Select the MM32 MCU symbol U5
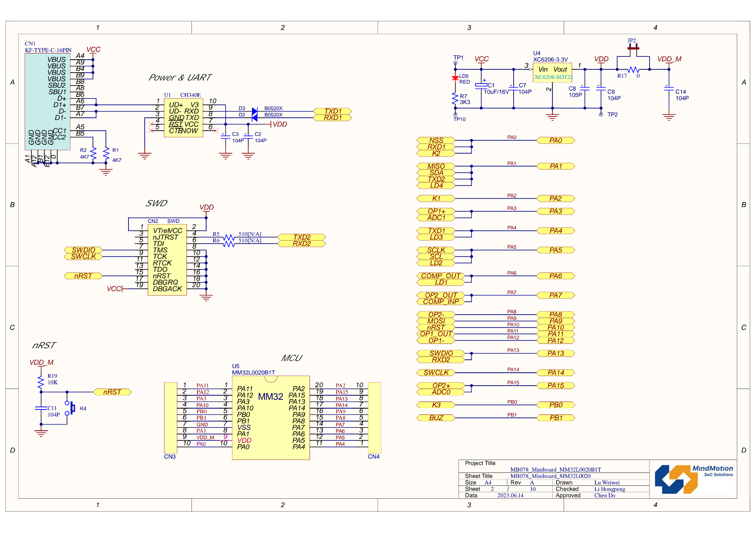Viewport: 756px width, 533px height. pyautogui.click(x=270, y=417)
